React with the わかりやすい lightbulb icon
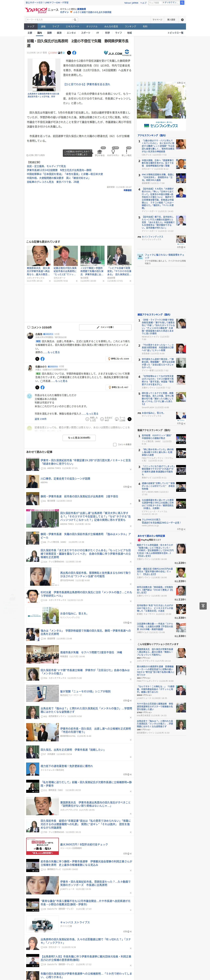The height and width of the screenshot is (980, 210). click(x=113, y=151)
